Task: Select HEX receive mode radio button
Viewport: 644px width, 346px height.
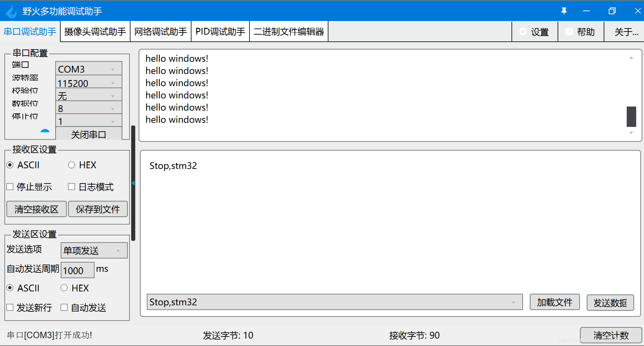Action: point(72,165)
